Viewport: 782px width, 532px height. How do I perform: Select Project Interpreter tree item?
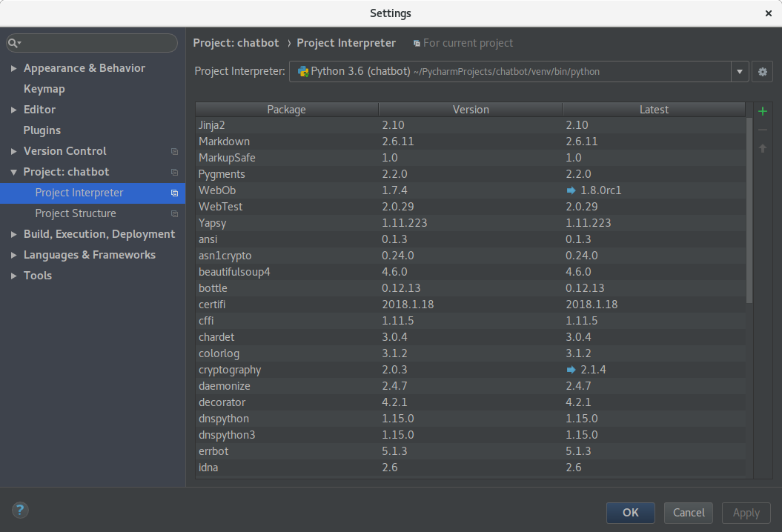[x=93, y=193]
